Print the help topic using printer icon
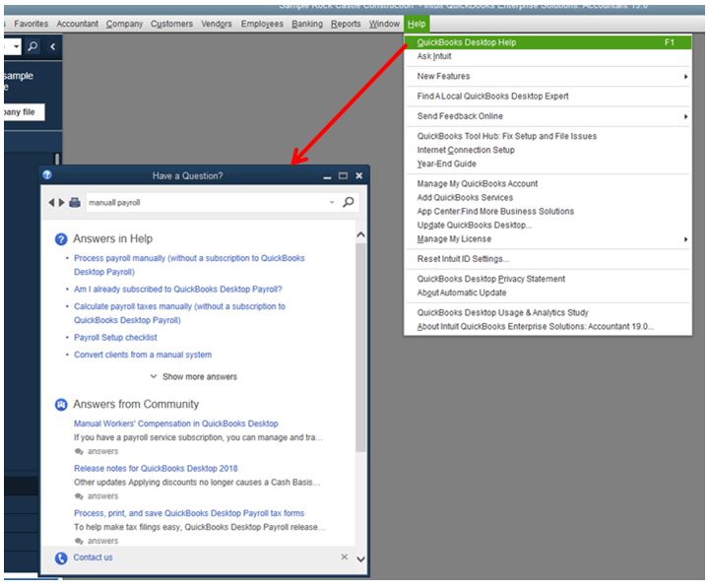Image resolution: width=710 pixels, height=588 pixels. pos(75,202)
